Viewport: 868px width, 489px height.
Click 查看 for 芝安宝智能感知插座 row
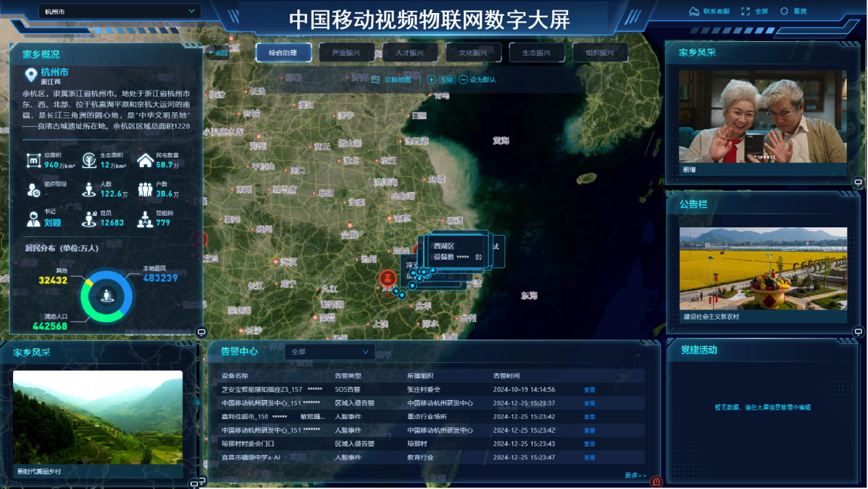point(589,390)
